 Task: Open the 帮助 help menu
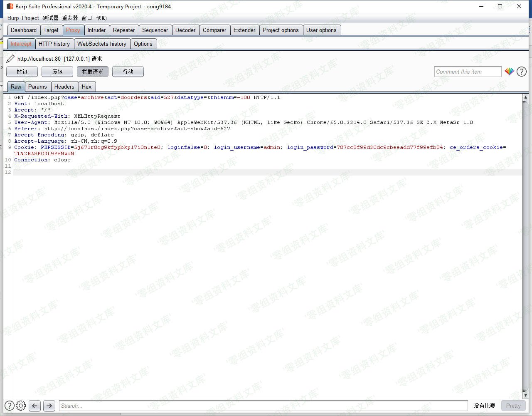pyautogui.click(x=101, y=18)
